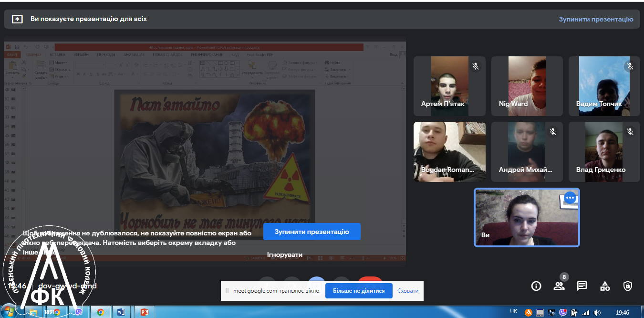644x318 pixels.
Task: Click the Ігнорувати button
Action: tap(285, 254)
